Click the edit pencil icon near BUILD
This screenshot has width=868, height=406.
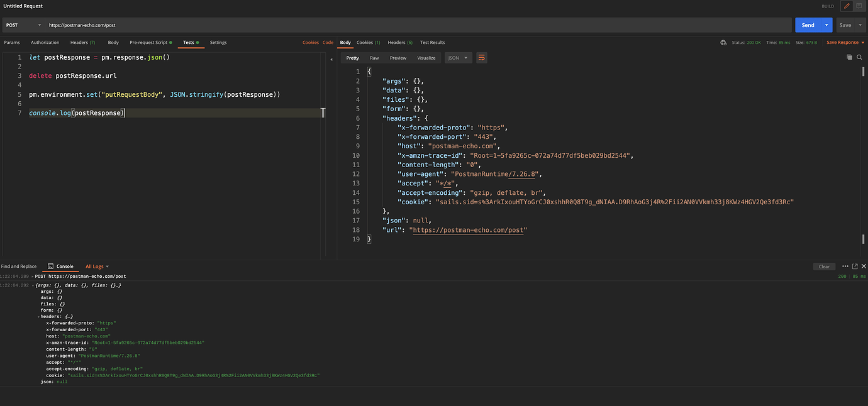click(x=846, y=6)
